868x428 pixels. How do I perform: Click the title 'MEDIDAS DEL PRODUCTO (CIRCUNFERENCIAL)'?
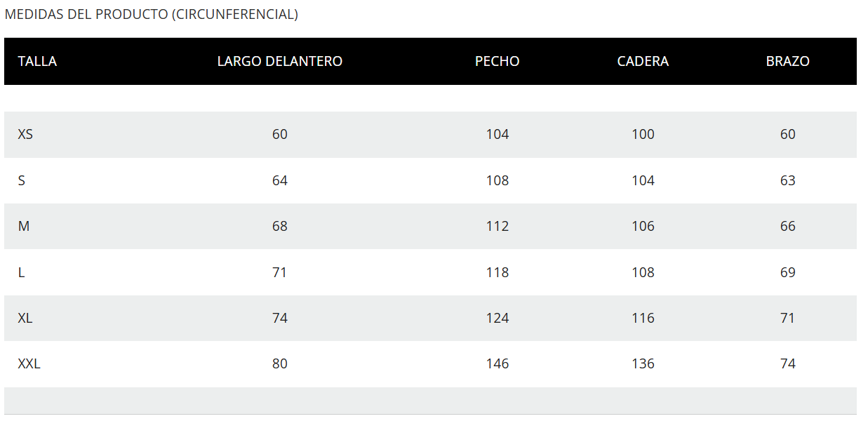coord(152,14)
